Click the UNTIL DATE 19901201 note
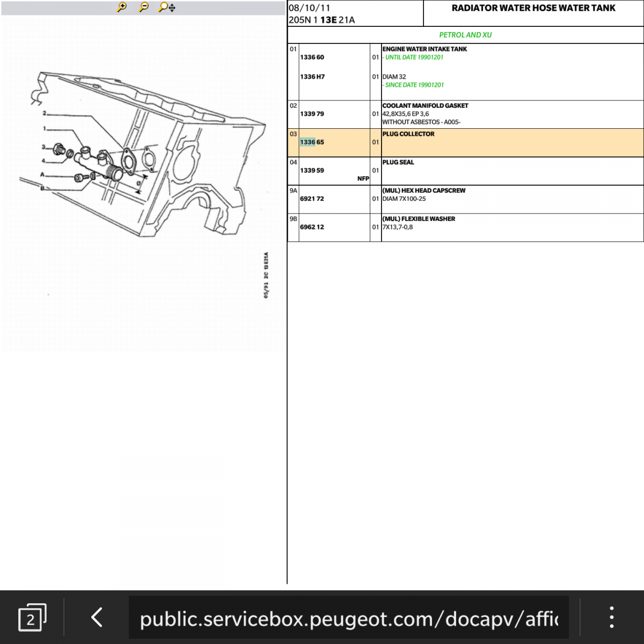This screenshot has width=644, height=644. pyautogui.click(x=413, y=57)
